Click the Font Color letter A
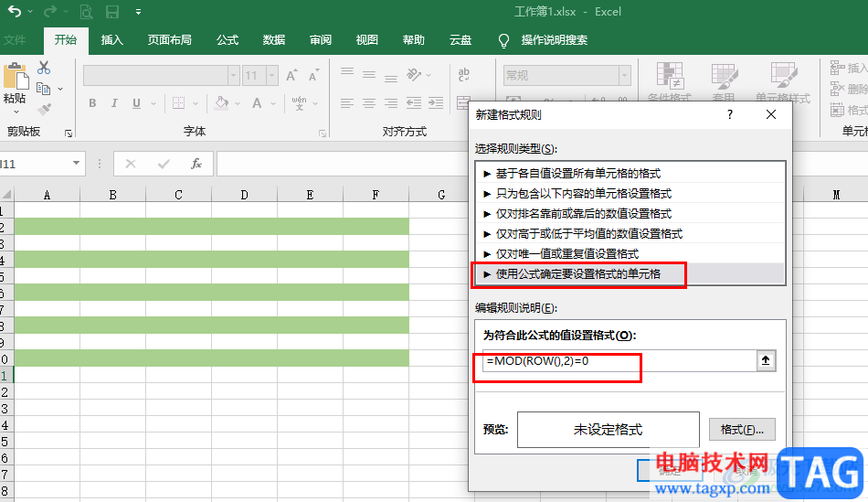 pyautogui.click(x=257, y=103)
